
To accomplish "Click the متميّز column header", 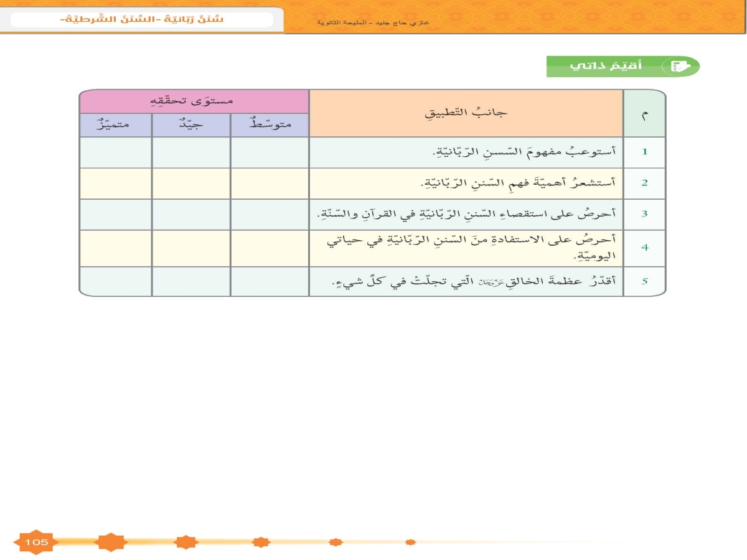I will tap(116, 125).
